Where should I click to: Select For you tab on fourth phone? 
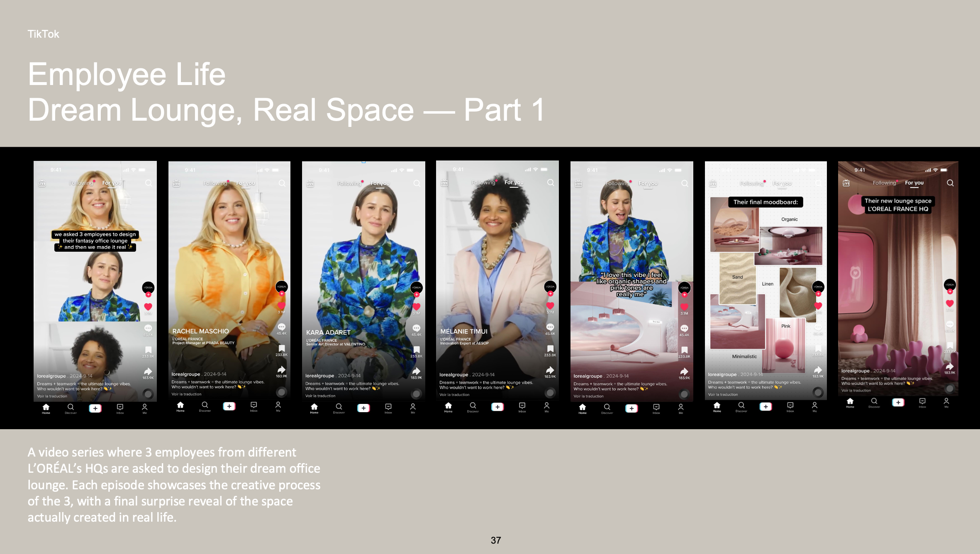point(514,182)
